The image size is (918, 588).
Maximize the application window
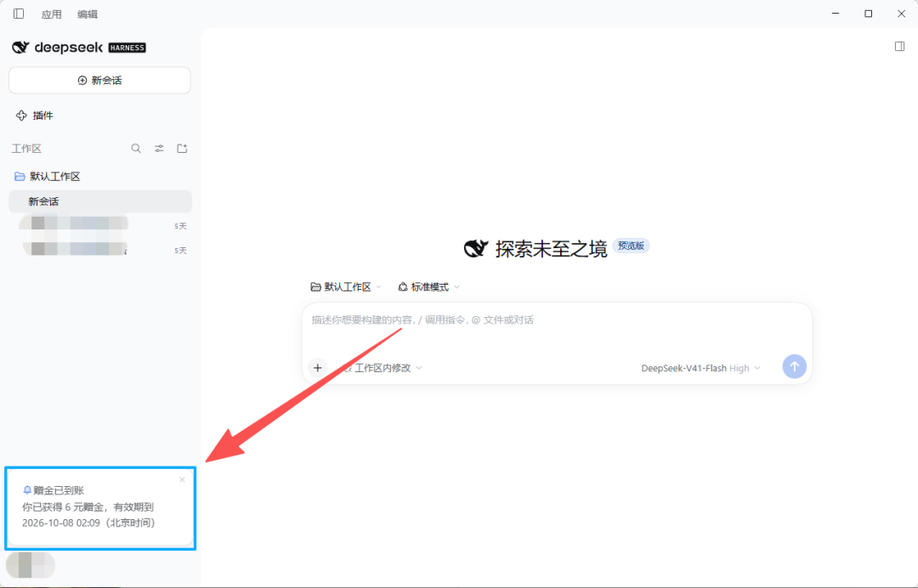click(x=868, y=14)
